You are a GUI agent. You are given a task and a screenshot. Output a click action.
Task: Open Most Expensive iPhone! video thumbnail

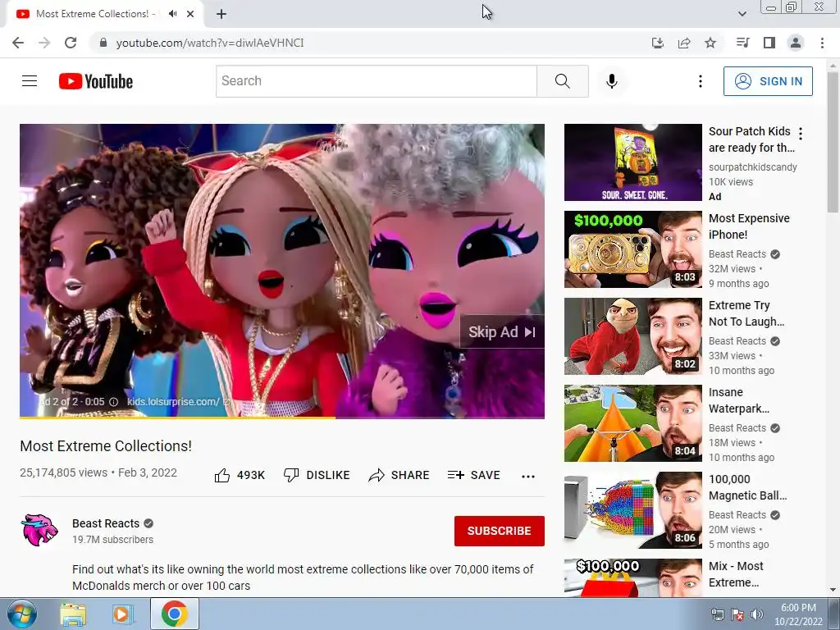tap(632, 249)
